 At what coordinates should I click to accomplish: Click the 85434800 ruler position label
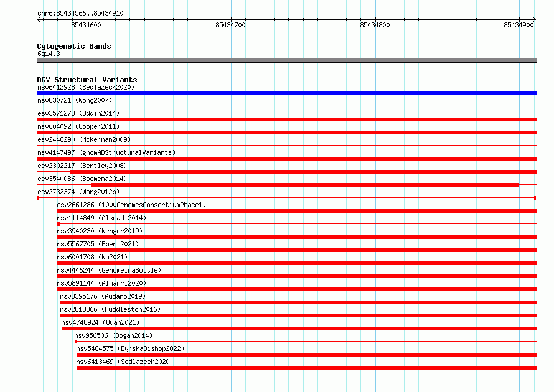coord(375,25)
